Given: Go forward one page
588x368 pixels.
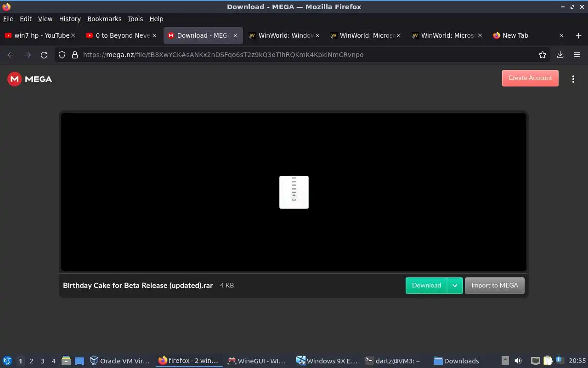Looking at the screenshot, I should click(28, 55).
